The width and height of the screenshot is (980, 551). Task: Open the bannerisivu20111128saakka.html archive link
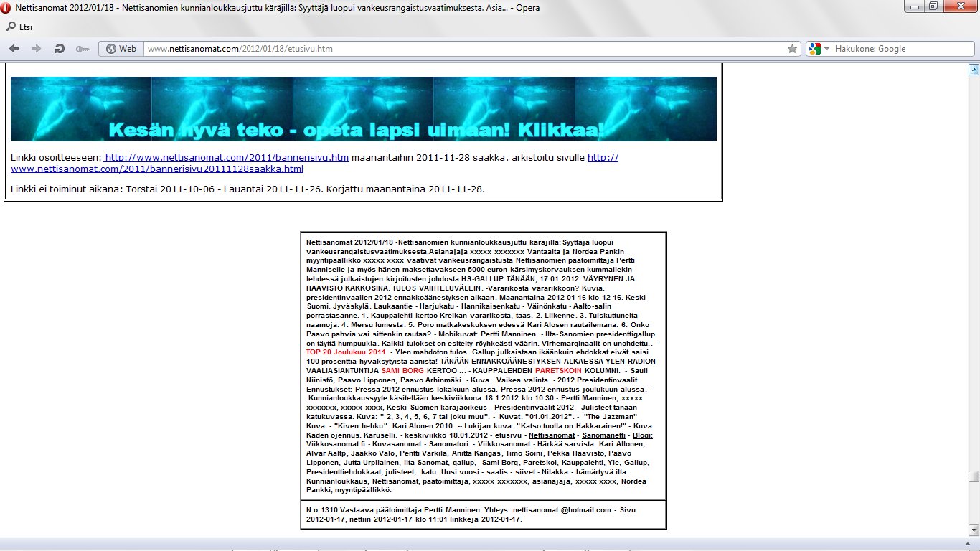click(157, 169)
